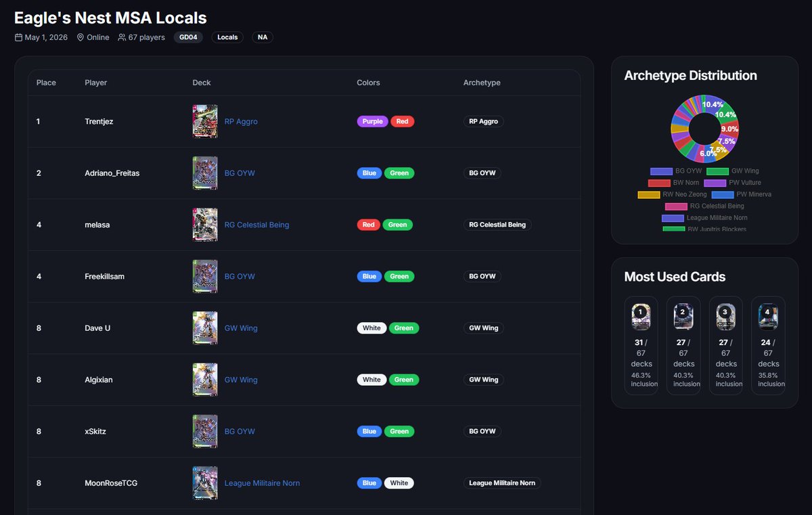Click MoonRoseTCG's deck card thumbnail
The width and height of the screenshot is (812, 515).
pos(205,483)
